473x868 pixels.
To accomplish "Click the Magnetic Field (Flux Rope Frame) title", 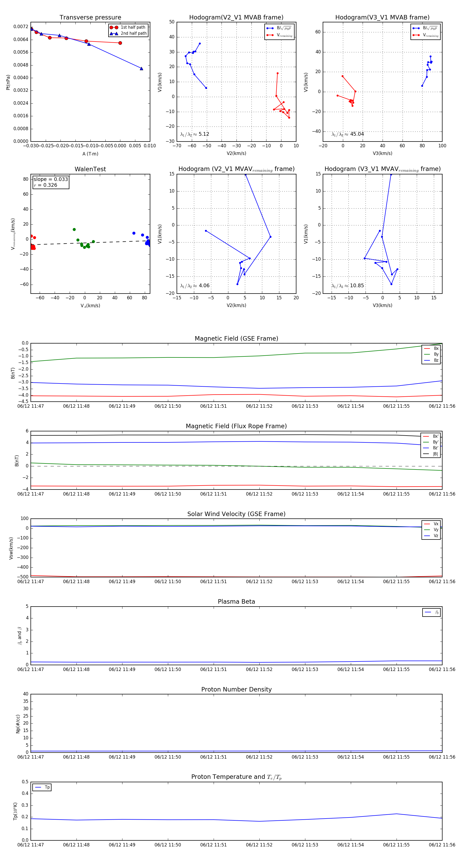I will 236,426.
